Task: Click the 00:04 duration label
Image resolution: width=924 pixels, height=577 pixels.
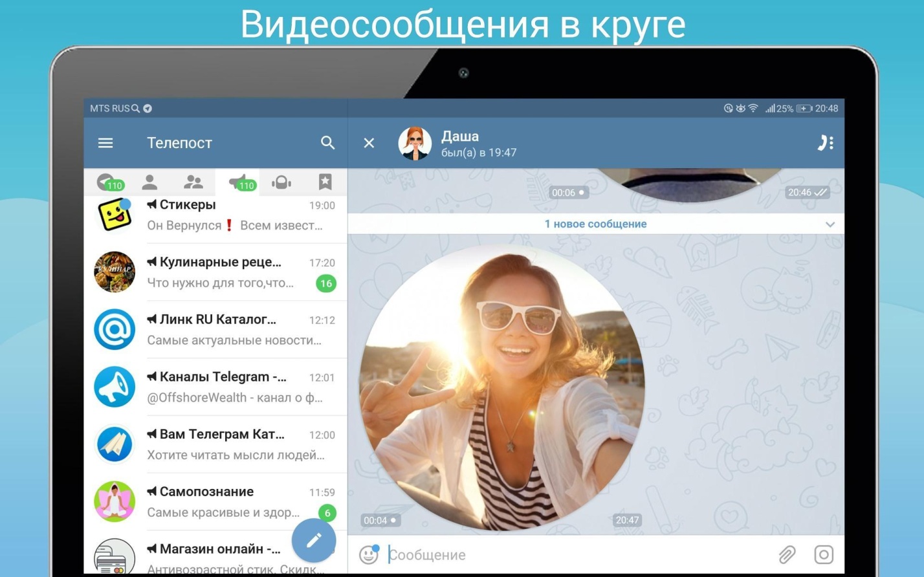Action: [380, 520]
